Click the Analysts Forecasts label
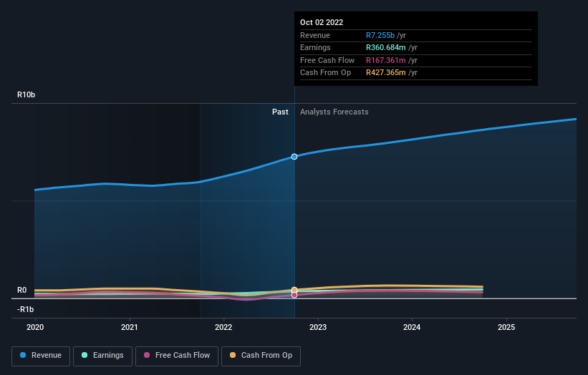The image size is (588, 375). click(334, 112)
